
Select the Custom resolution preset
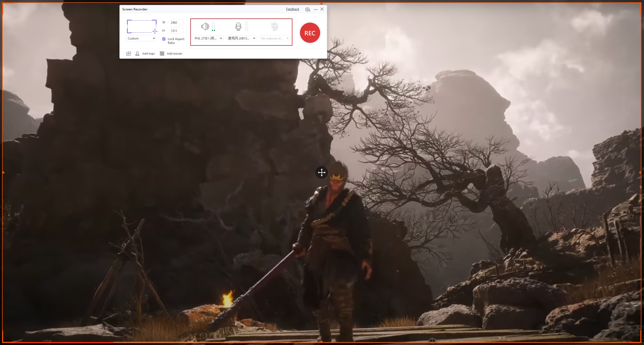coord(140,38)
